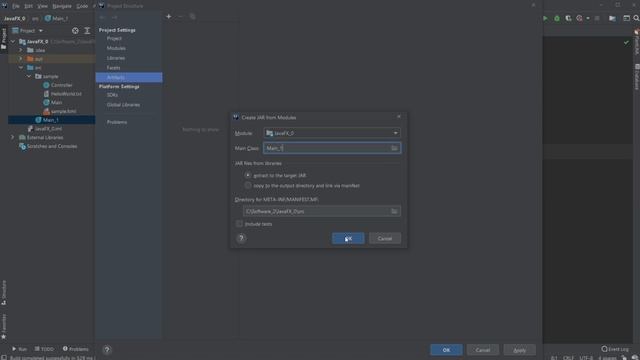This screenshot has height=360, width=640.
Task: Click the Remove artifact minus icon
Action: click(x=180, y=17)
